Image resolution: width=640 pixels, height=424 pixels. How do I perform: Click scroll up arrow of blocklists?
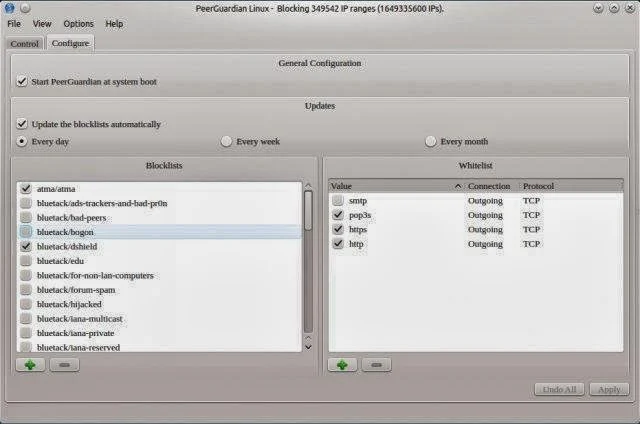[x=308, y=186]
